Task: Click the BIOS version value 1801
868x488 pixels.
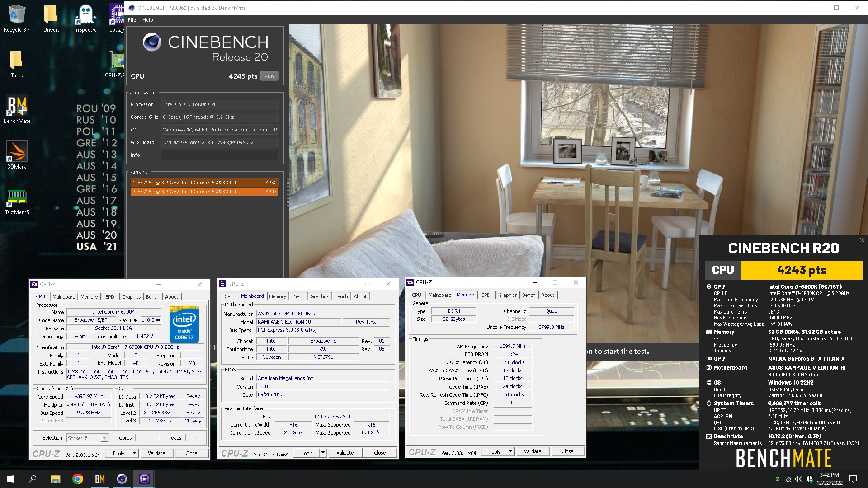Action: pos(323,387)
